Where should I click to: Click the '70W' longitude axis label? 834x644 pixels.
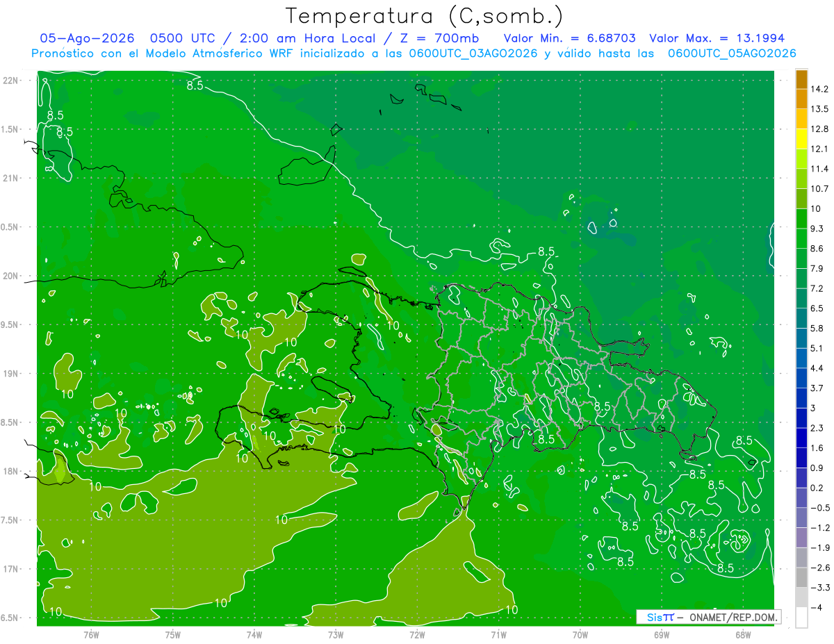[580, 634]
